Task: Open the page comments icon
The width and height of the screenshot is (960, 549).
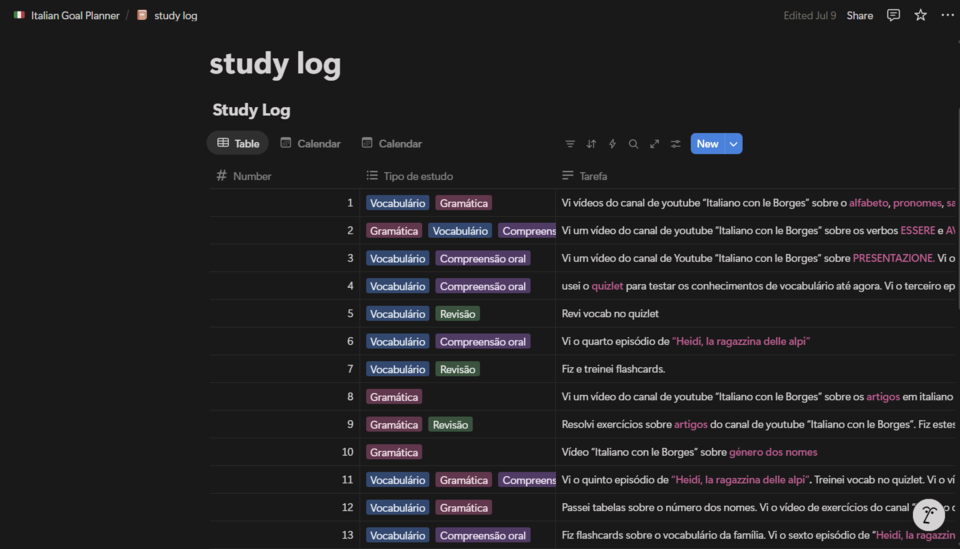Action: [893, 15]
